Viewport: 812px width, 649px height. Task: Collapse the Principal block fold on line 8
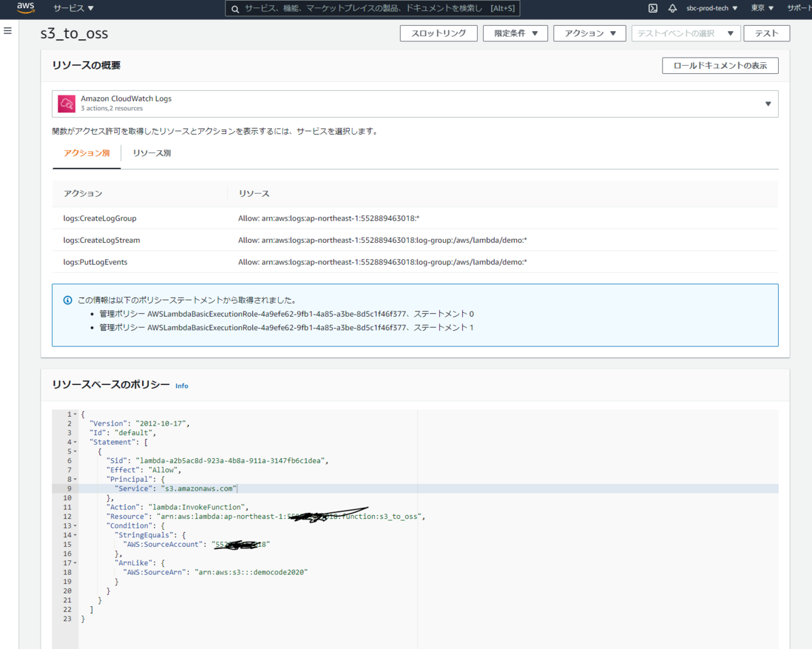click(75, 479)
